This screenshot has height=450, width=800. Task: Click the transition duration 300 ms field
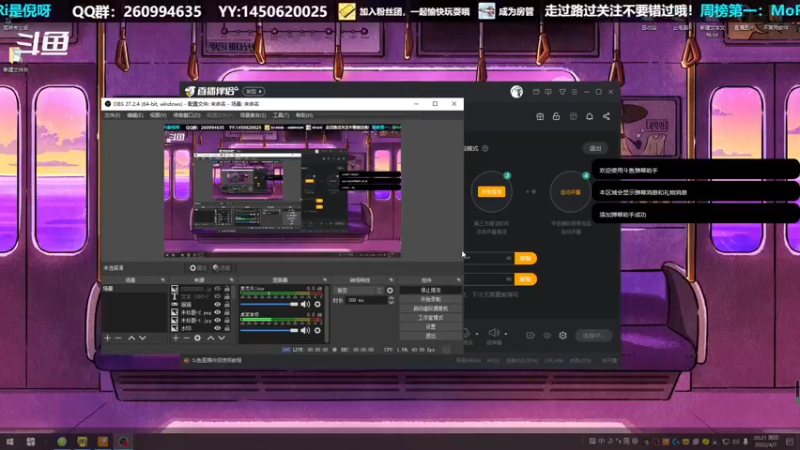366,301
